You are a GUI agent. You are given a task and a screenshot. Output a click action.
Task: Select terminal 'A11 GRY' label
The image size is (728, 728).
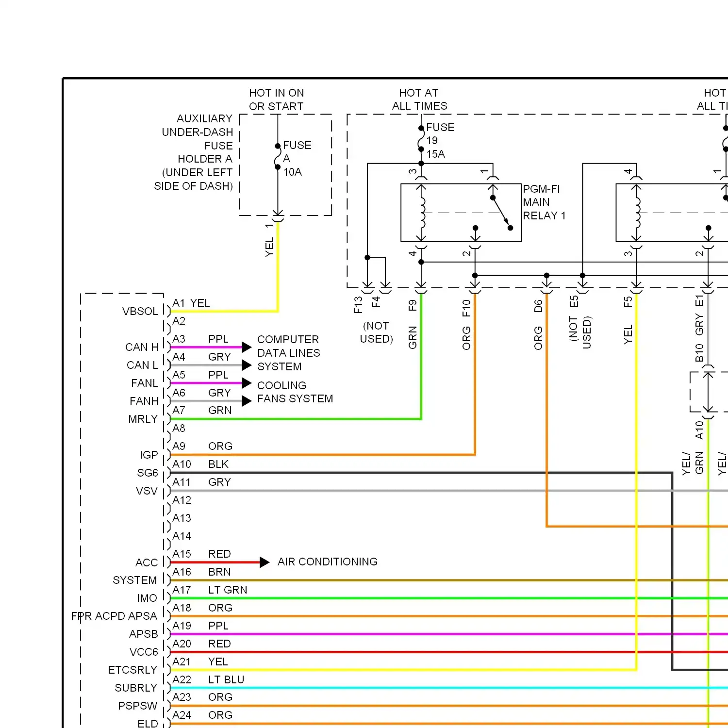pyautogui.click(x=202, y=482)
